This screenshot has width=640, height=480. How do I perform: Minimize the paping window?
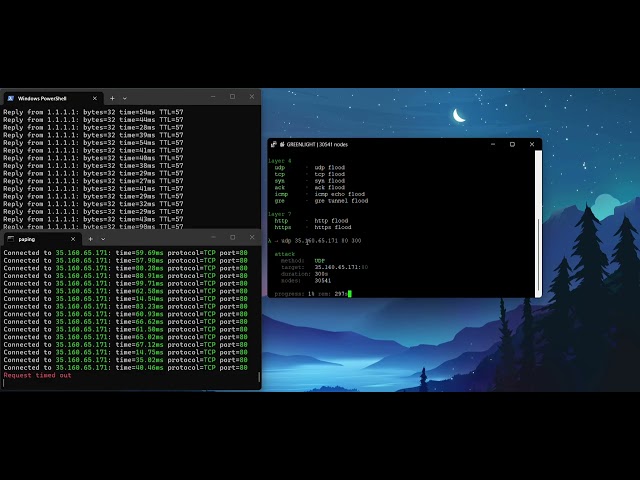click(213, 237)
